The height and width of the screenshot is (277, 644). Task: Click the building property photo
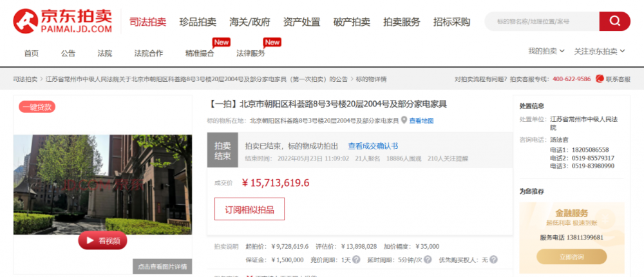point(102,184)
